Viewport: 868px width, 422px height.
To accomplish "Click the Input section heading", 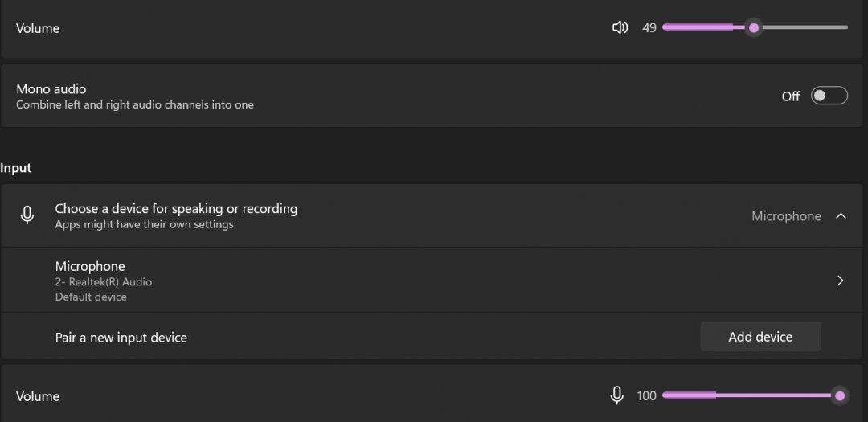I will point(16,168).
